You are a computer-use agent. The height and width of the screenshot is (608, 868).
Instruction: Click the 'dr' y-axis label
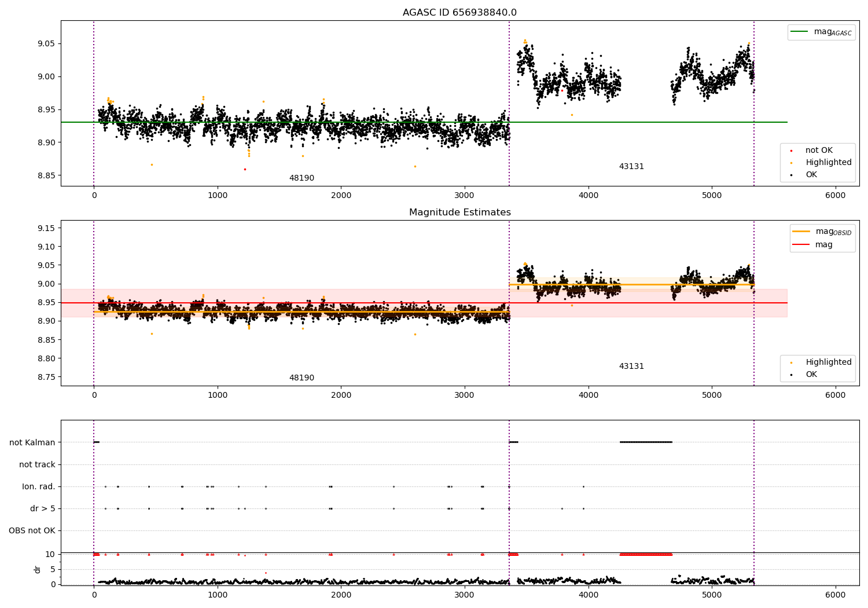point(38,569)
